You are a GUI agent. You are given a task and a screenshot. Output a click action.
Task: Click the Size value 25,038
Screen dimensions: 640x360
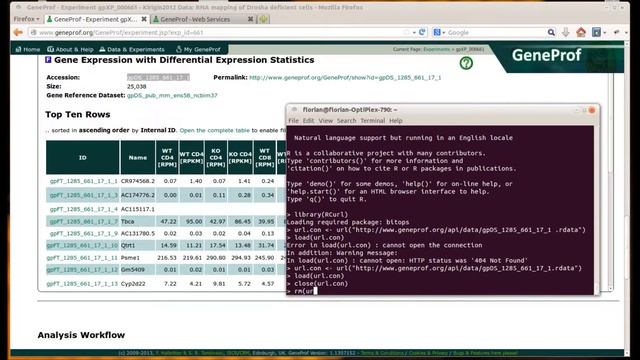[136, 87]
